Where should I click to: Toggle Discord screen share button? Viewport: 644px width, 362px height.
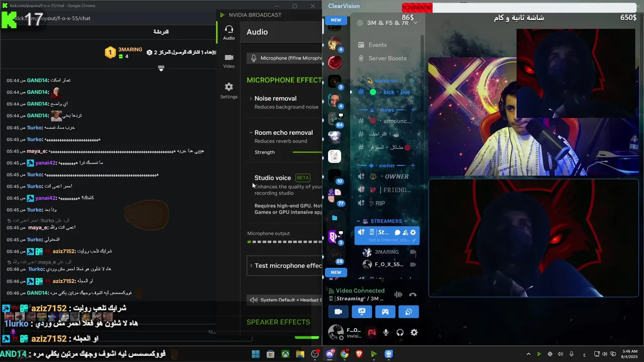(362, 312)
